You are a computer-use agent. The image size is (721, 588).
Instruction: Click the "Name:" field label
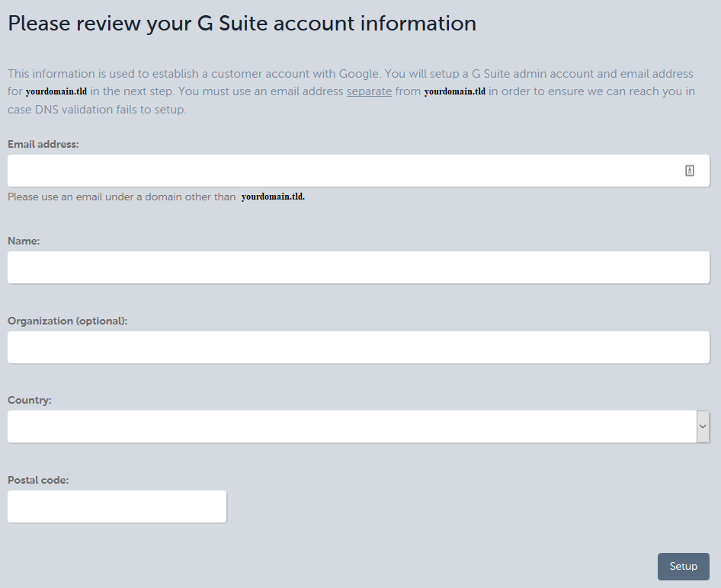[x=24, y=241]
